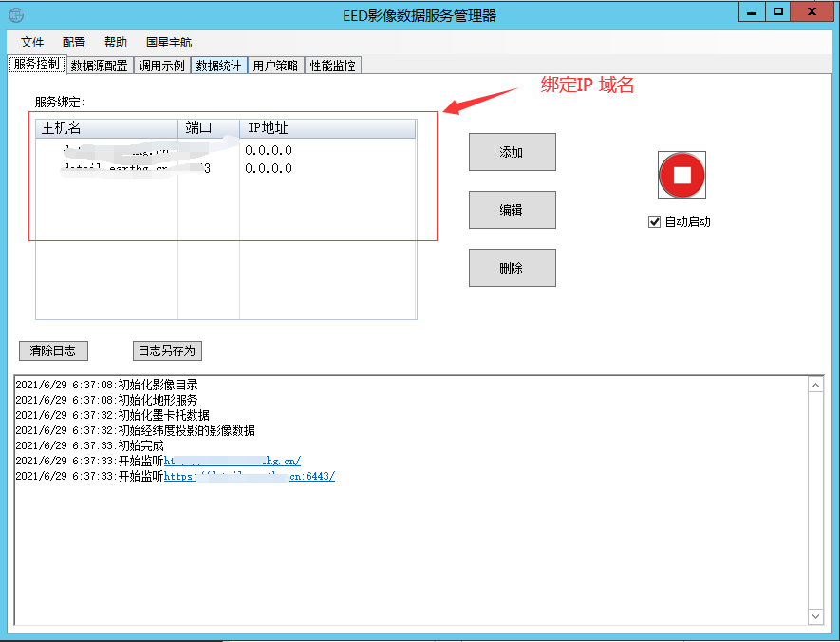Click the 端口 column header

[209, 128]
